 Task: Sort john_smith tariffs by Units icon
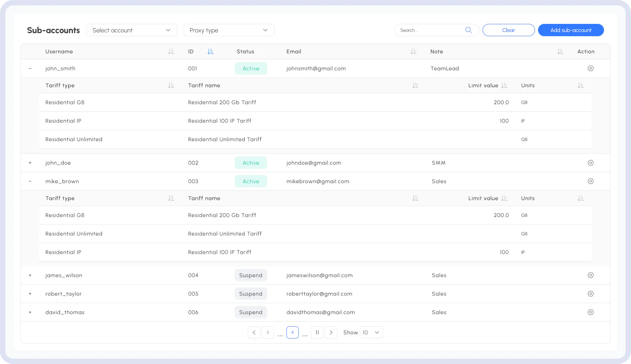pyautogui.click(x=581, y=86)
